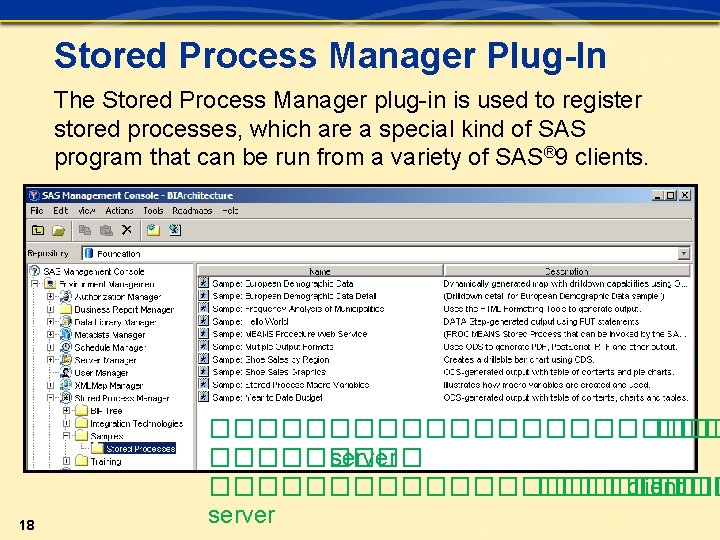The image size is (720, 540).
Task: Click the Shoe Sales by Region icon
Action: coord(203,359)
